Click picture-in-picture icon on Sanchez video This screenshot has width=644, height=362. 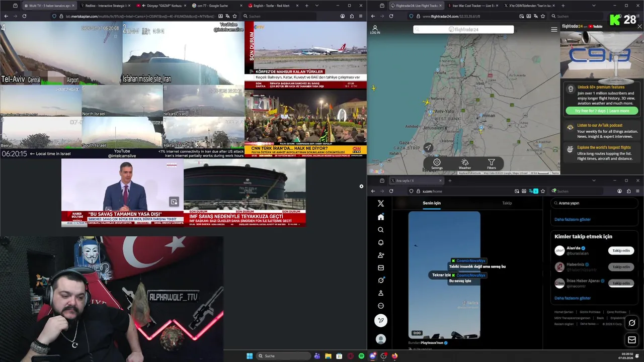coord(174,202)
